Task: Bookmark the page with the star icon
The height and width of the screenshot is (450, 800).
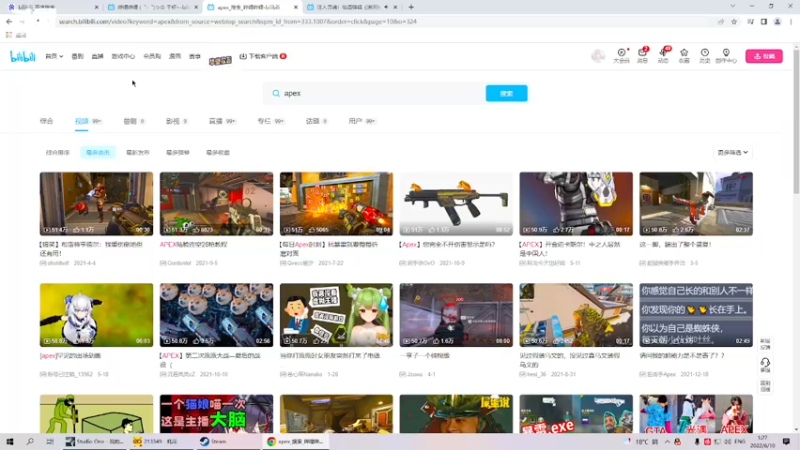Action: point(734,21)
